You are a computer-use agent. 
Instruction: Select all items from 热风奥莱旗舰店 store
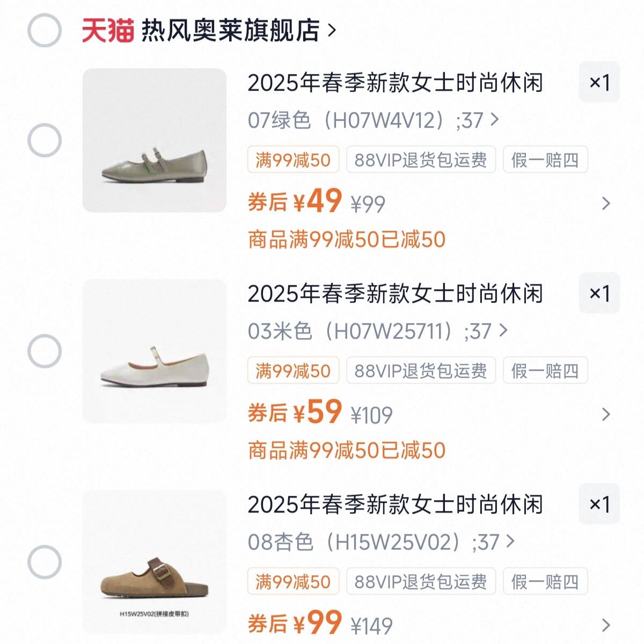tap(45, 31)
